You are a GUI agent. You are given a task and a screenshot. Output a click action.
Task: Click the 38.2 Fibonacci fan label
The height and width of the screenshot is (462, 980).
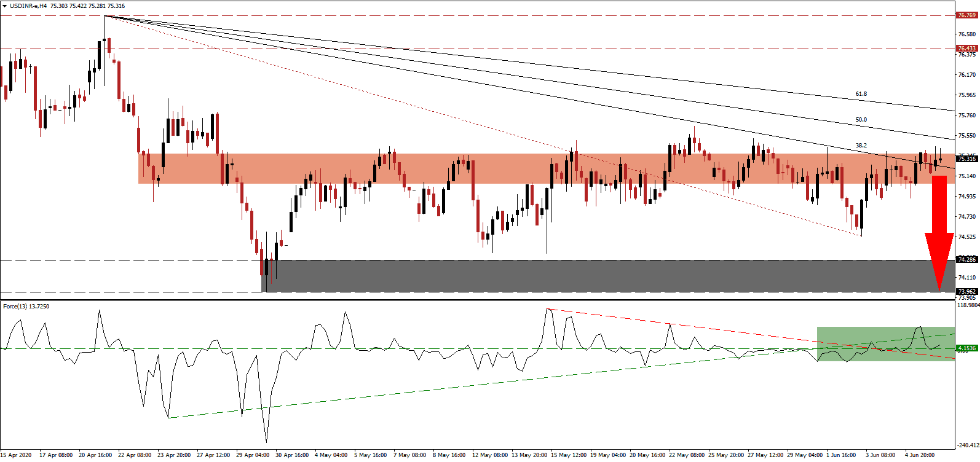pyautogui.click(x=861, y=146)
